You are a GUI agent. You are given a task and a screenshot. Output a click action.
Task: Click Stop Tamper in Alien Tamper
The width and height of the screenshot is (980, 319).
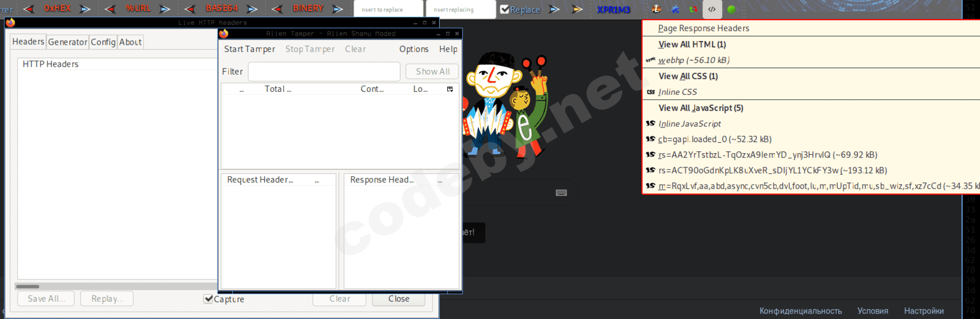[310, 49]
